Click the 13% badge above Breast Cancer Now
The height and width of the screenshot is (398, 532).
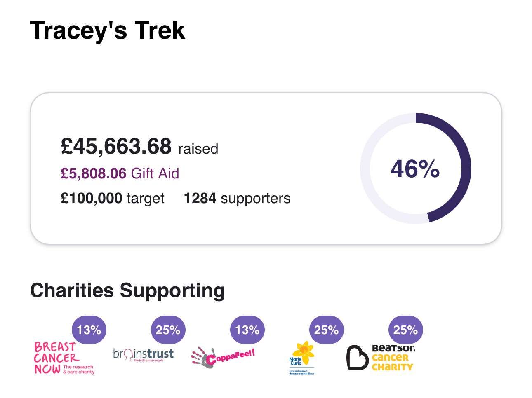click(89, 330)
